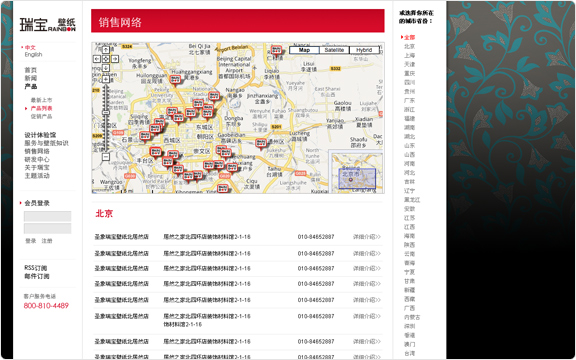Screen dimensions: 576x360
Task: Select 云南 in the province list
Action: coord(410,254)
